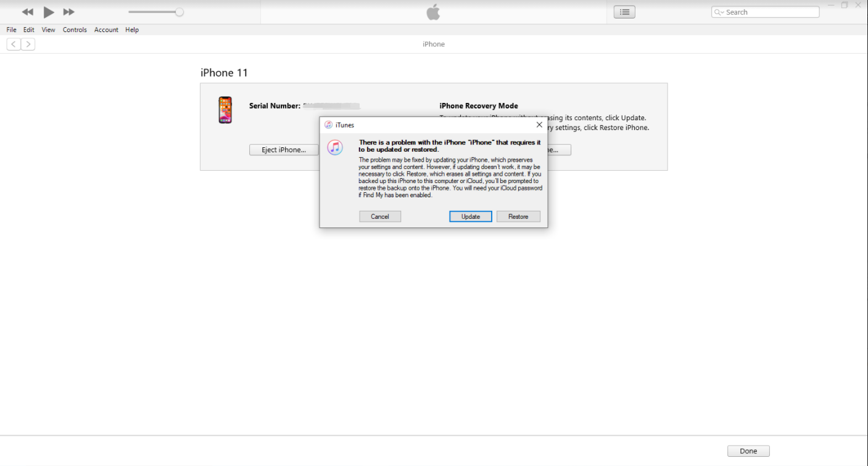The width and height of the screenshot is (868, 466).
Task: Close the iTunes dialog with X
Action: tap(539, 125)
